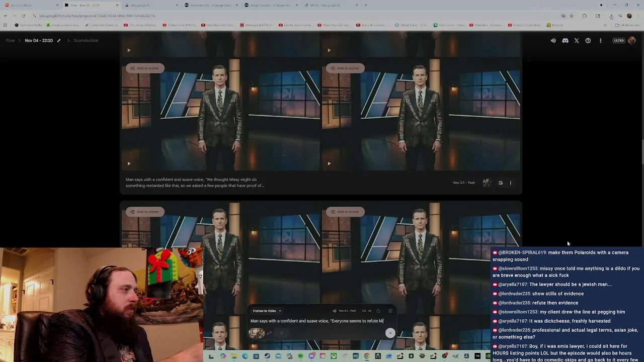Reload the page with the refresh icon
This screenshot has width=644, height=362.
[23, 16]
